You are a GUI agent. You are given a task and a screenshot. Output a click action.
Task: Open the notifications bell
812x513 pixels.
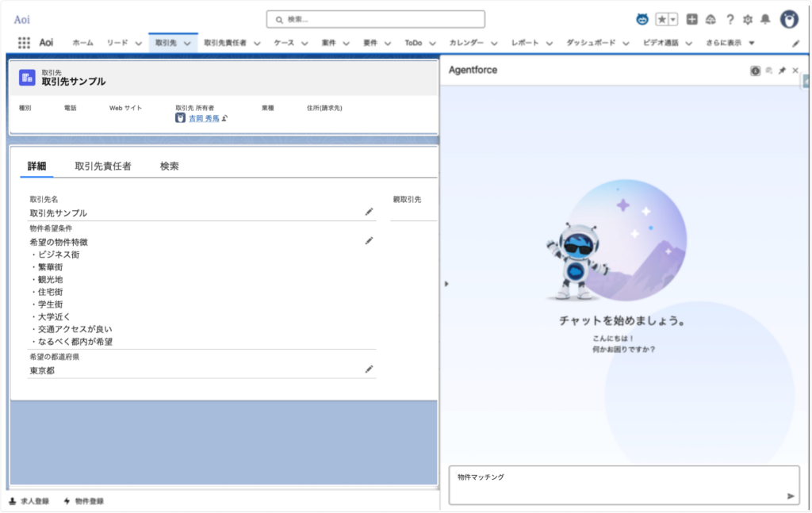(x=765, y=19)
